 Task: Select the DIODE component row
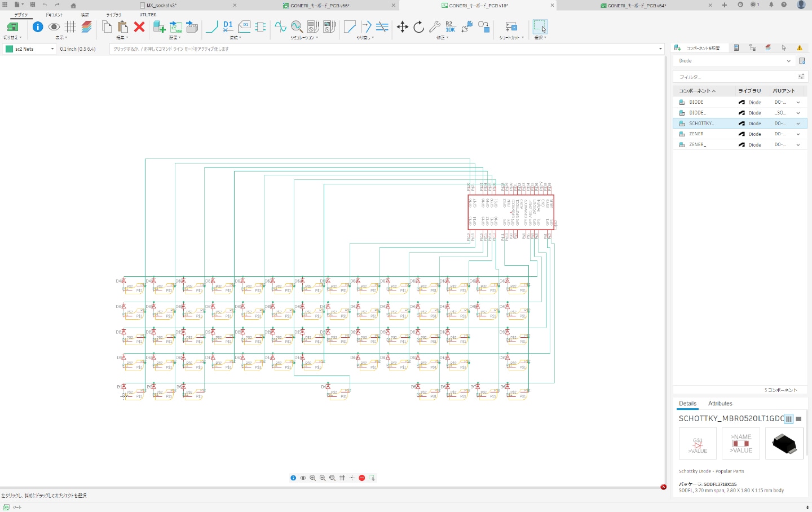pos(696,103)
